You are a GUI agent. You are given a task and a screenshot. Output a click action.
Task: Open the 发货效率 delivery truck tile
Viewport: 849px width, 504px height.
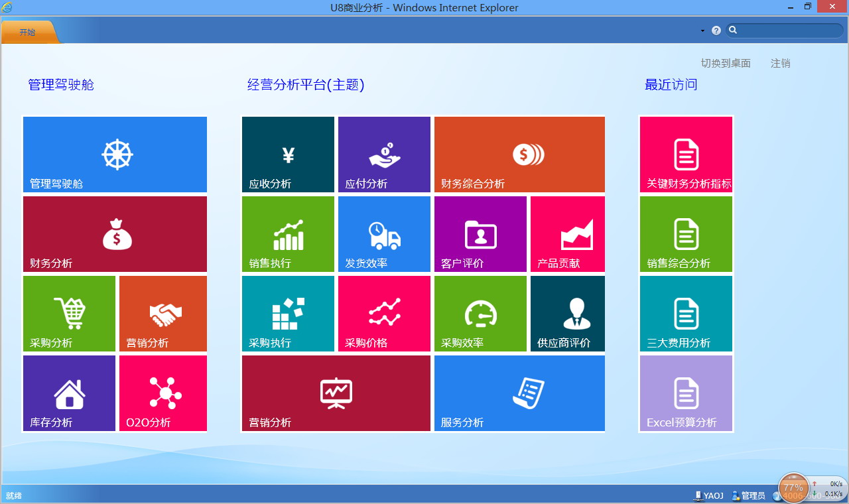[384, 234]
